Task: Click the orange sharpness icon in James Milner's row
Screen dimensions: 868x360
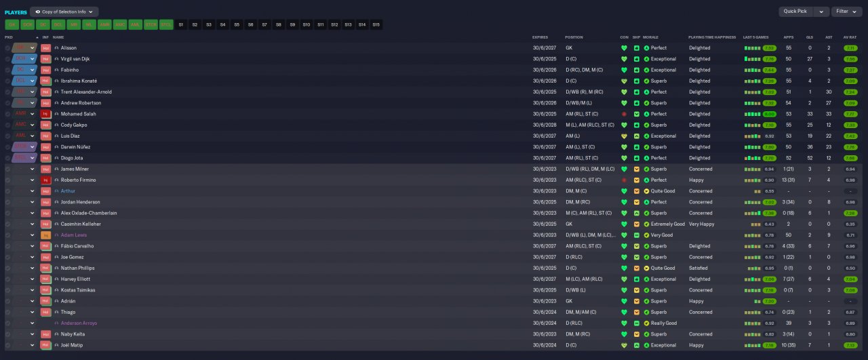Action: 637,169
